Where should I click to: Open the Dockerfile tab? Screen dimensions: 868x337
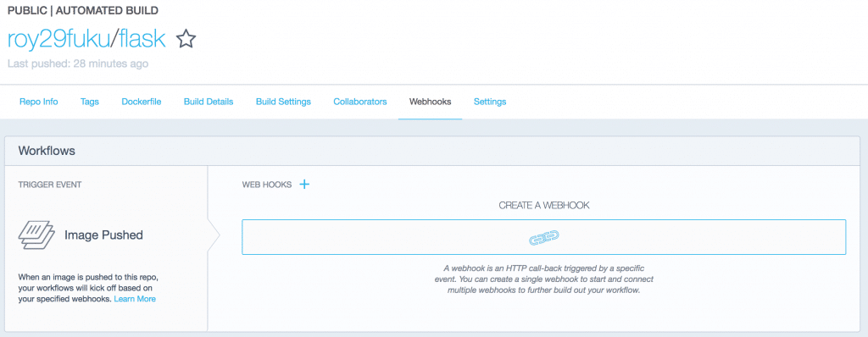142,102
